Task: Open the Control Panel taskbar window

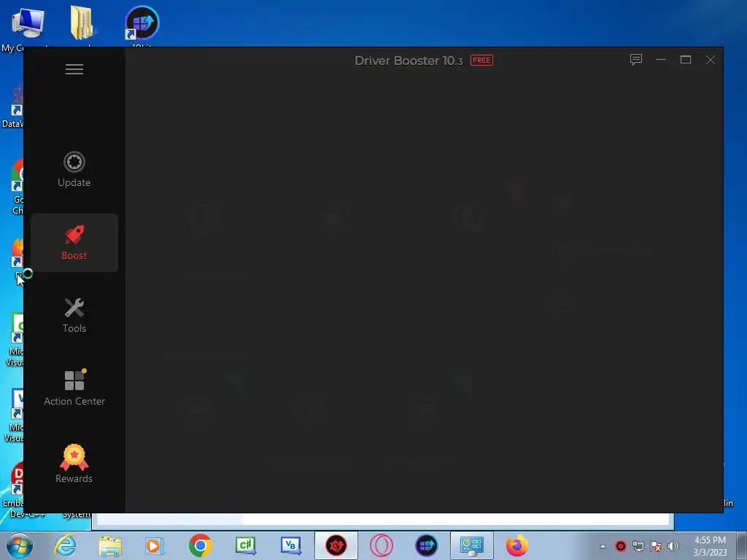Action: point(472,545)
